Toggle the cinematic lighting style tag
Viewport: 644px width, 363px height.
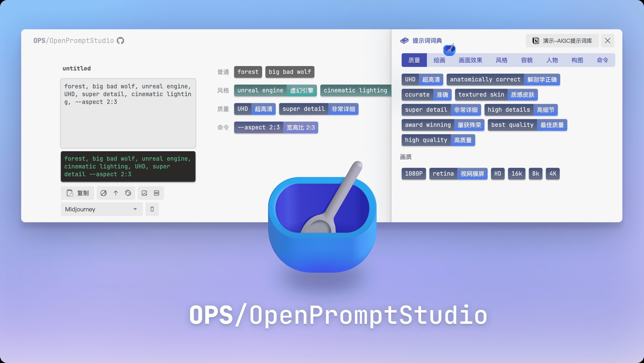pos(355,90)
